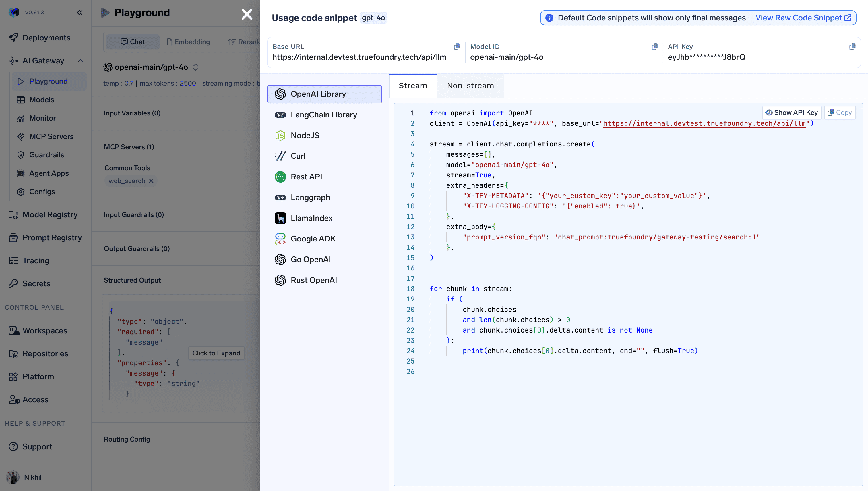Collapse the AI Gateway sidebar section
The width and height of the screenshot is (868, 491).
tap(80, 61)
